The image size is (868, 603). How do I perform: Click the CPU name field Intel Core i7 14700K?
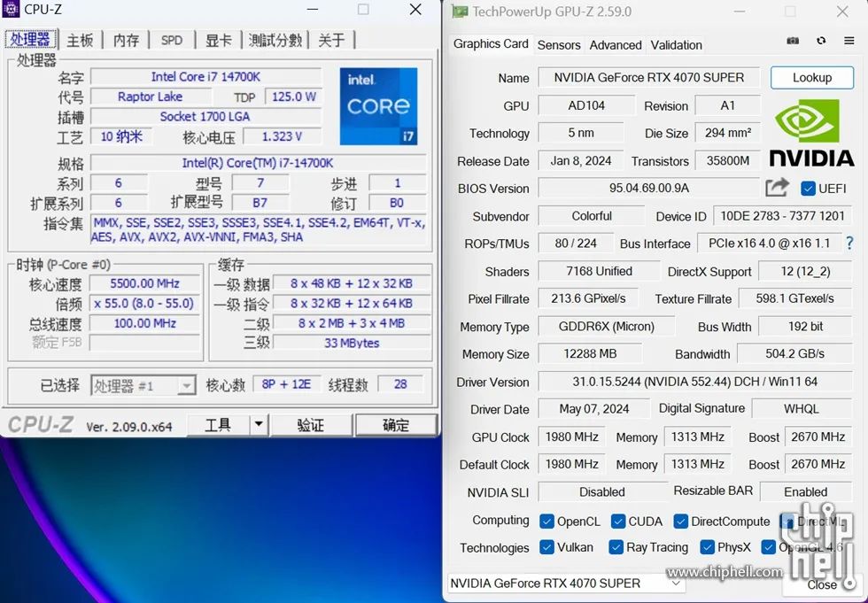(205, 77)
